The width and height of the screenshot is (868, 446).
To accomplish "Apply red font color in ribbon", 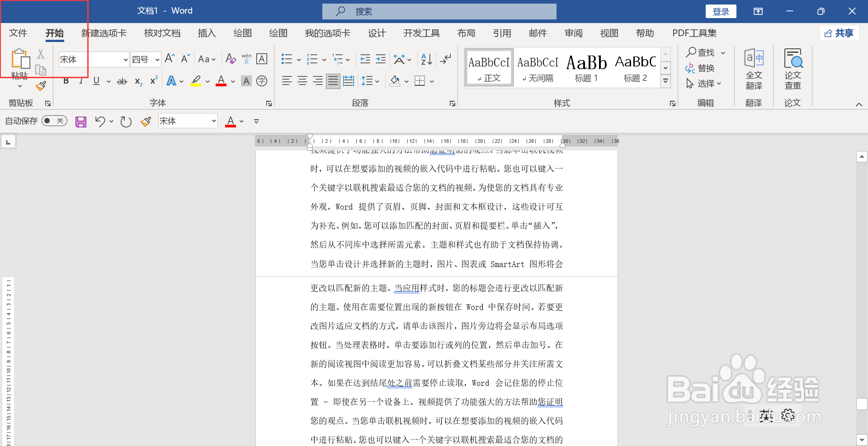I will coord(221,81).
